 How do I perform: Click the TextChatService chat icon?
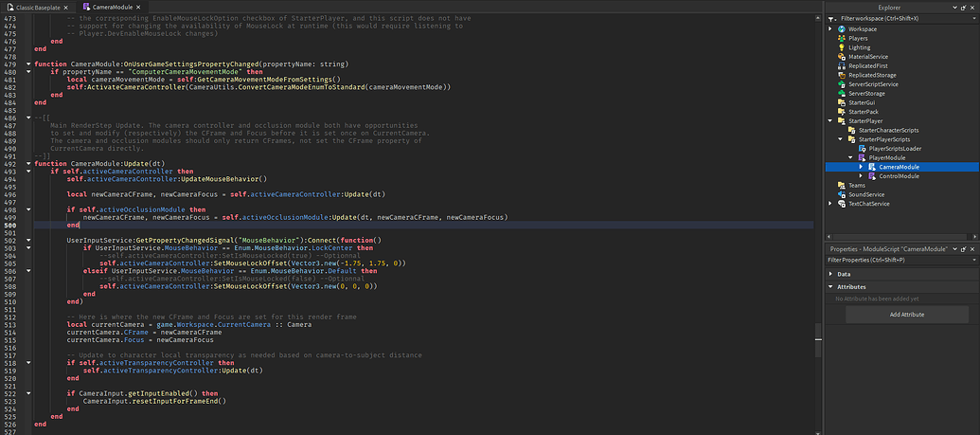point(841,204)
